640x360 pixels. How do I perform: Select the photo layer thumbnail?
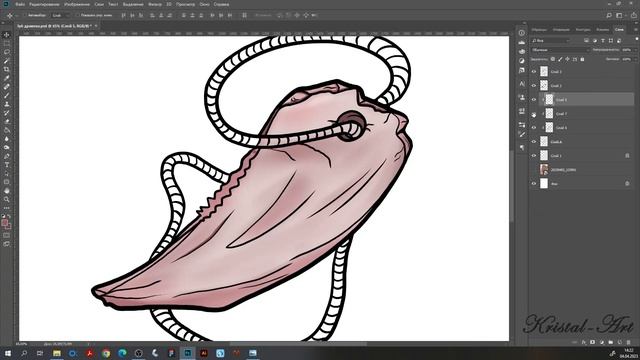pos(544,170)
